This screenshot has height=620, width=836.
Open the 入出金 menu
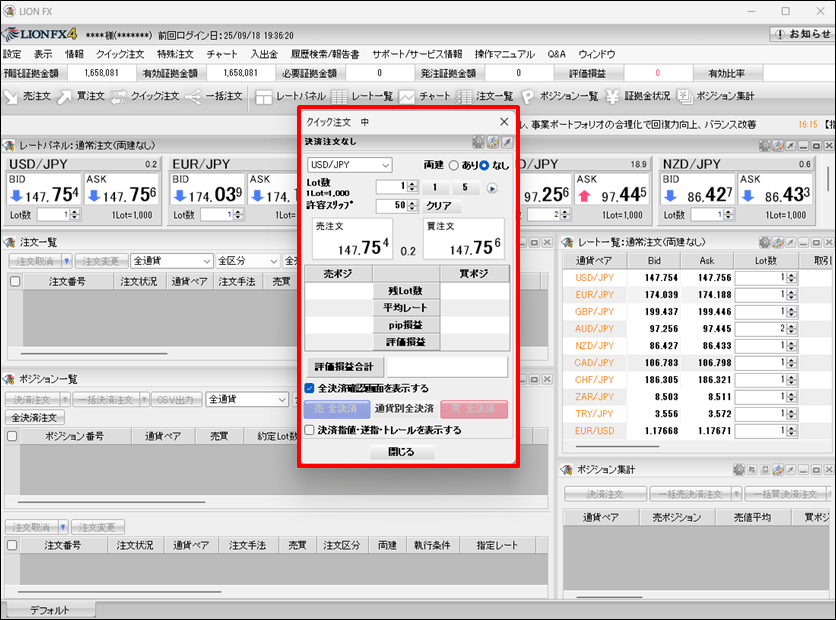[264, 54]
